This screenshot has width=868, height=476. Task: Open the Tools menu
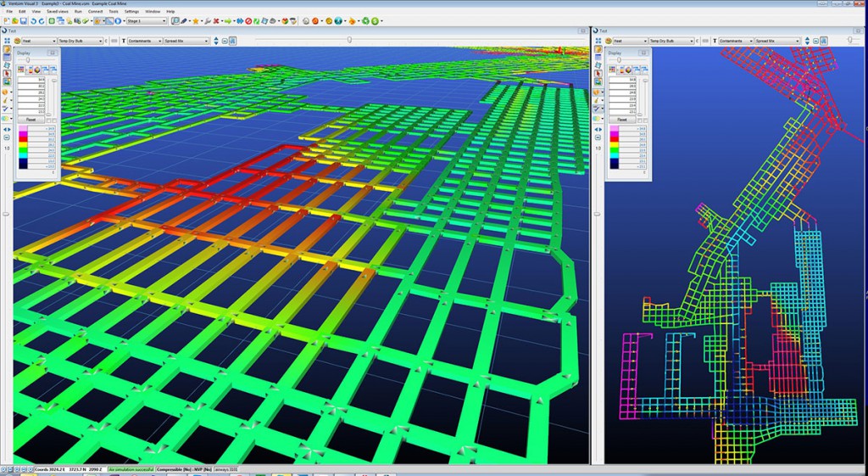pos(114,11)
